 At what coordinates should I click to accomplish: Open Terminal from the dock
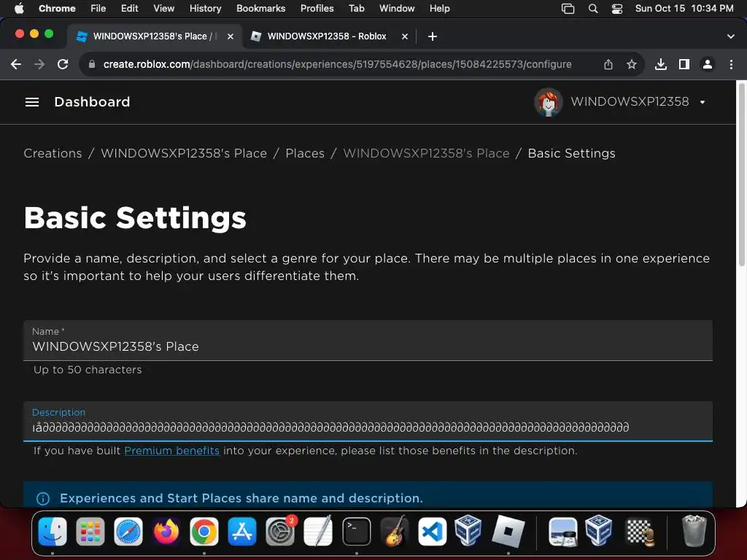pyautogui.click(x=356, y=532)
